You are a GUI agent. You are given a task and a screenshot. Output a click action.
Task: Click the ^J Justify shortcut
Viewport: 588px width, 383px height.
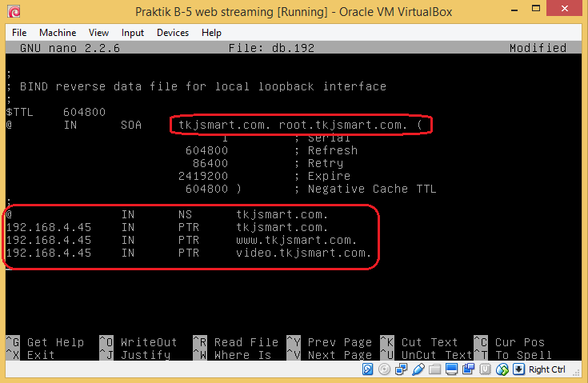[135, 355]
